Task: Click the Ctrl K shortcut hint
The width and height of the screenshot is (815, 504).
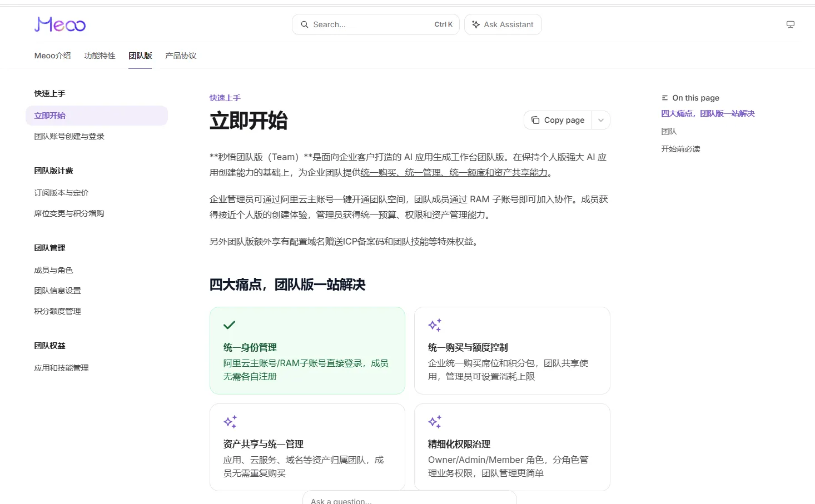Action: point(443,24)
